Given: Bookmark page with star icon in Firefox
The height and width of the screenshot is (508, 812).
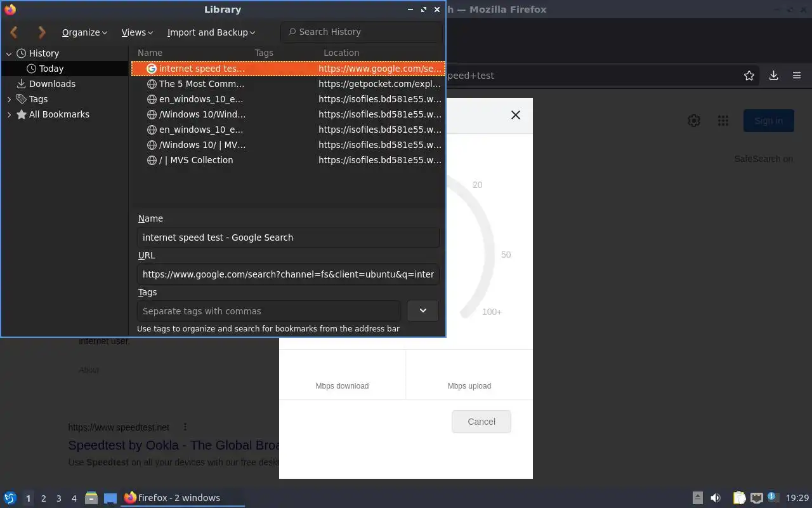Looking at the screenshot, I should coord(749,76).
